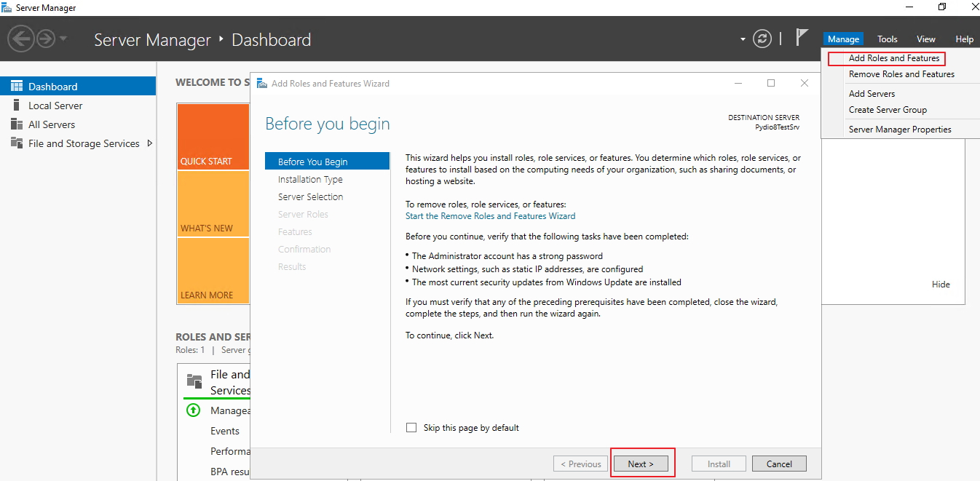980x481 pixels.
Task: Open the Notifications flag icon
Action: click(802, 37)
